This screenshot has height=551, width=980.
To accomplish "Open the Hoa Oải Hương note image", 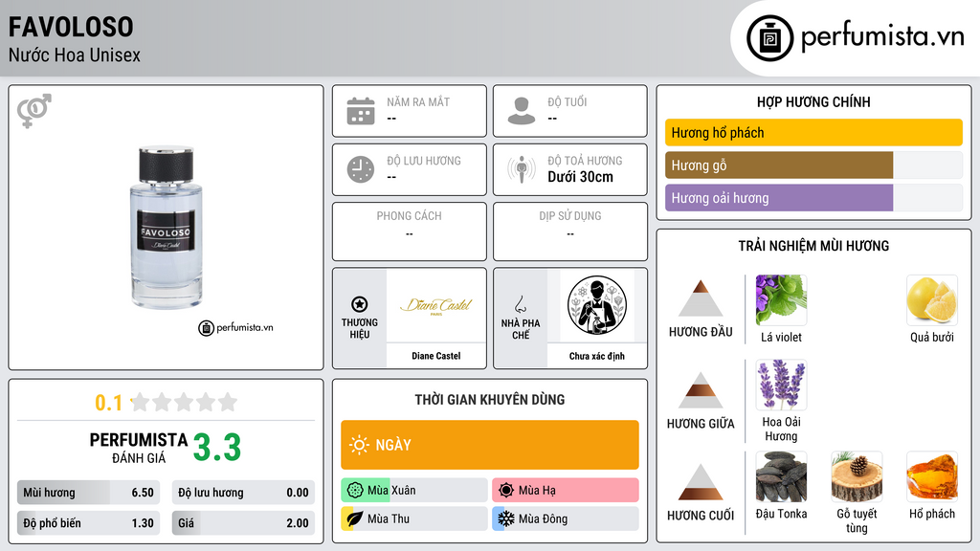I will [x=781, y=385].
